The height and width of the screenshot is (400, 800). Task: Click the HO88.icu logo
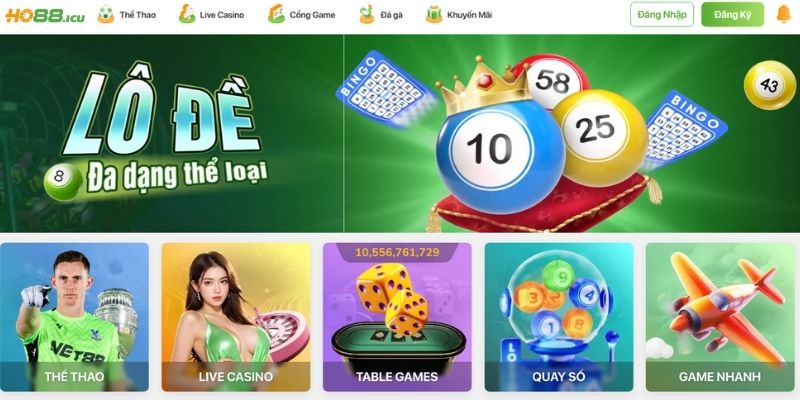click(45, 15)
